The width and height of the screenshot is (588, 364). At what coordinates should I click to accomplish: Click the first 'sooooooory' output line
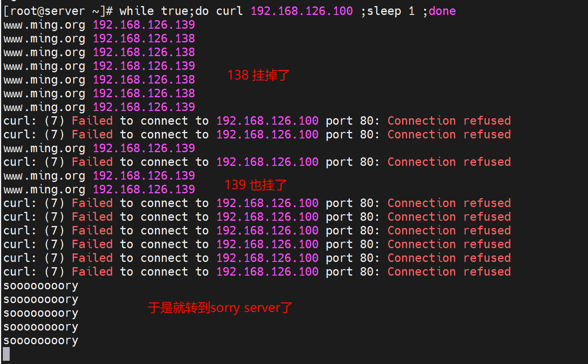pyautogui.click(x=41, y=286)
